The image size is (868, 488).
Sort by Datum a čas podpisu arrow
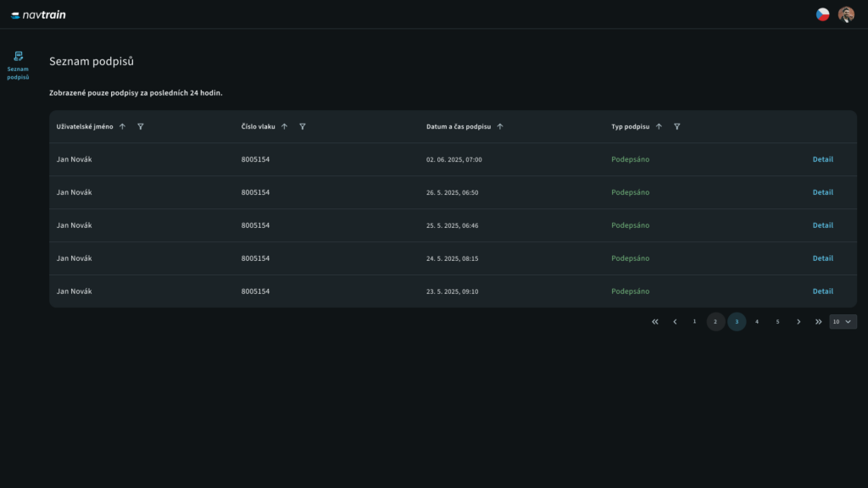coord(500,126)
